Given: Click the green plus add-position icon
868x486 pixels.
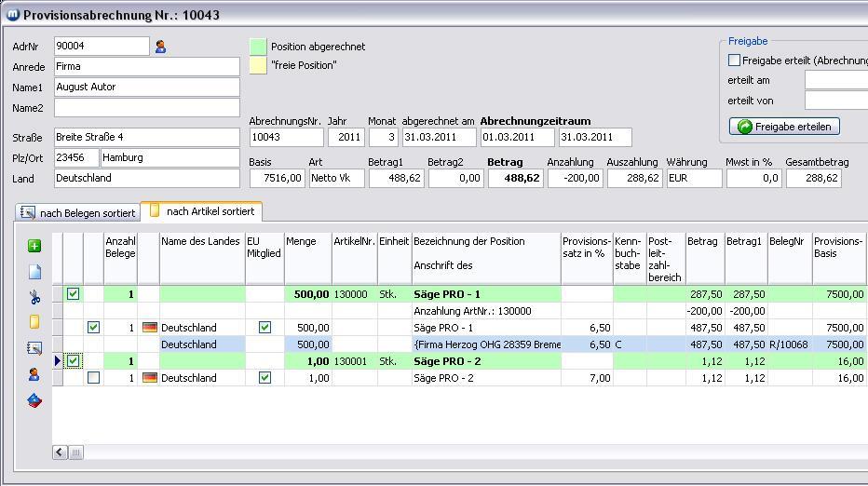Looking at the screenshot, I should [34, 246].
